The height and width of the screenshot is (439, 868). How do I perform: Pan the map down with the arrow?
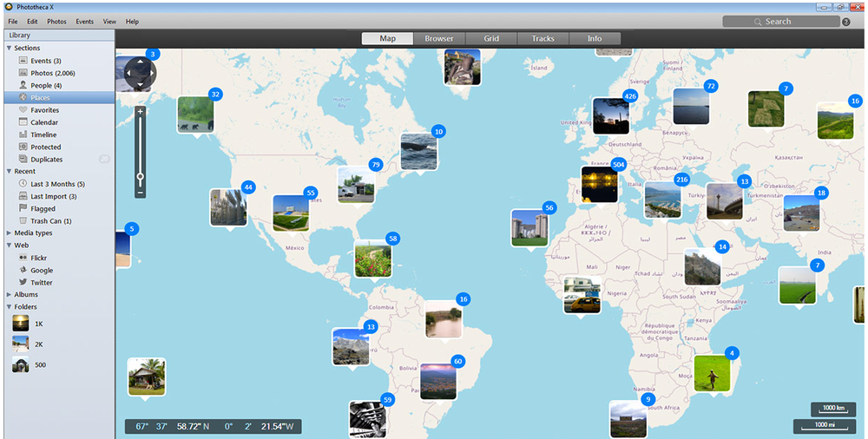pos(140,84)
